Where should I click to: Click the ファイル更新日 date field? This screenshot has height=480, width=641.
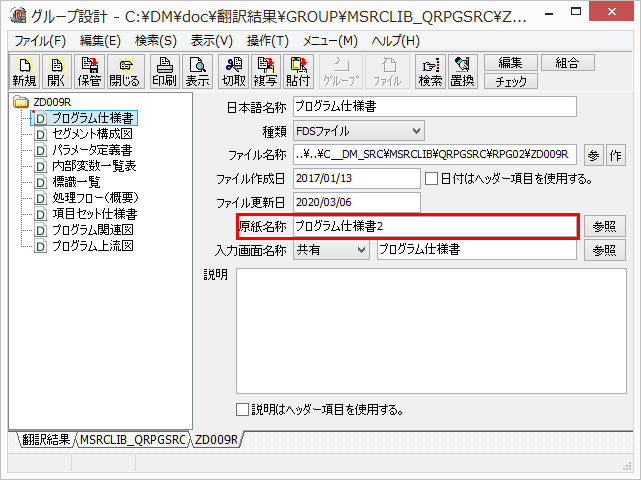point(357,202)
